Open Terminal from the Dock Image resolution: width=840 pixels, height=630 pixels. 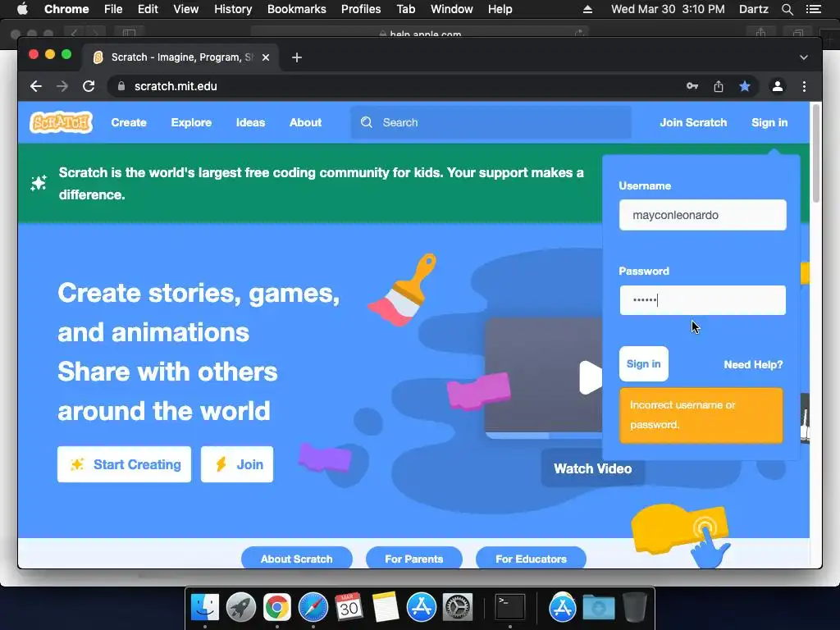[509, 607]
